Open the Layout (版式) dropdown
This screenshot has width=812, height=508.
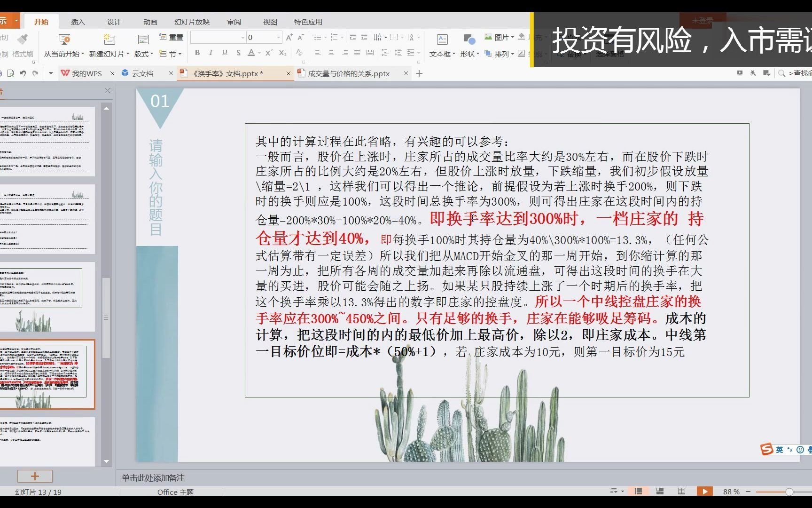coord(144,54)
